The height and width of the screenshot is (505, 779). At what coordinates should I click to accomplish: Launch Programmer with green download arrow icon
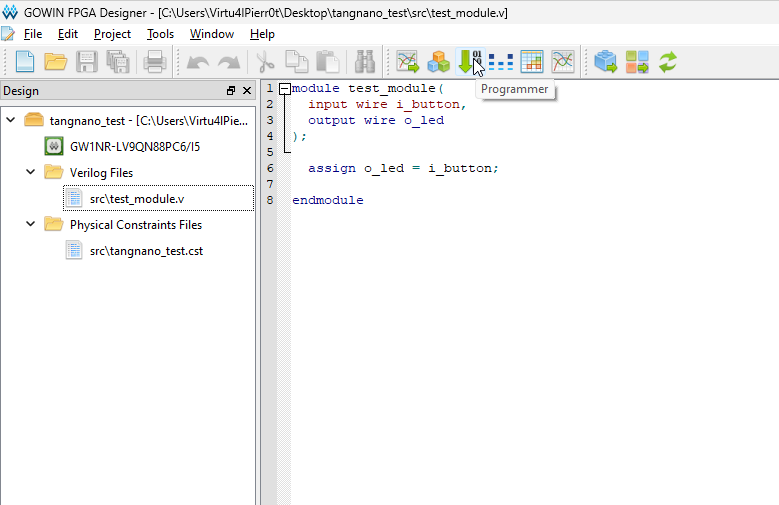coord(470,62)
